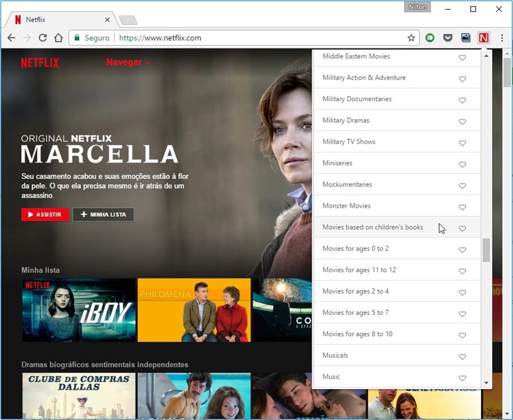The width and height of the screenshot is (513, 420).
Task: Select the Netflix tab
Action: pos(62,20)
